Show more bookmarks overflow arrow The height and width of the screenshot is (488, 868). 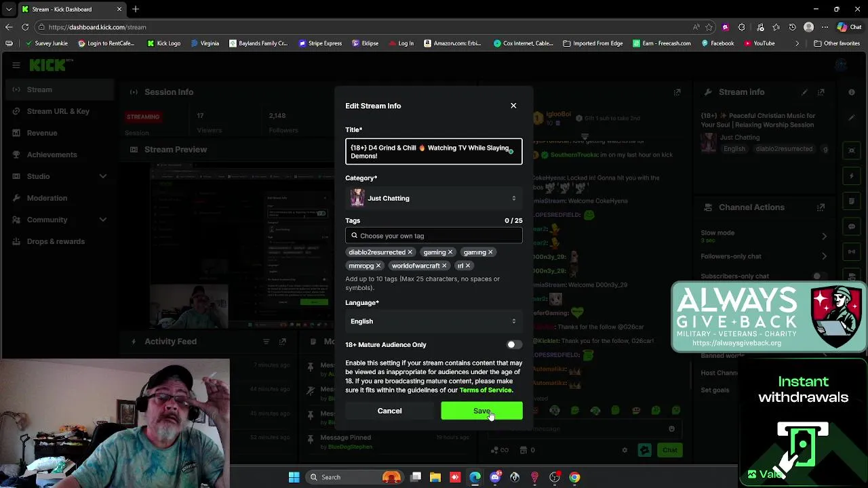point(797,43)
